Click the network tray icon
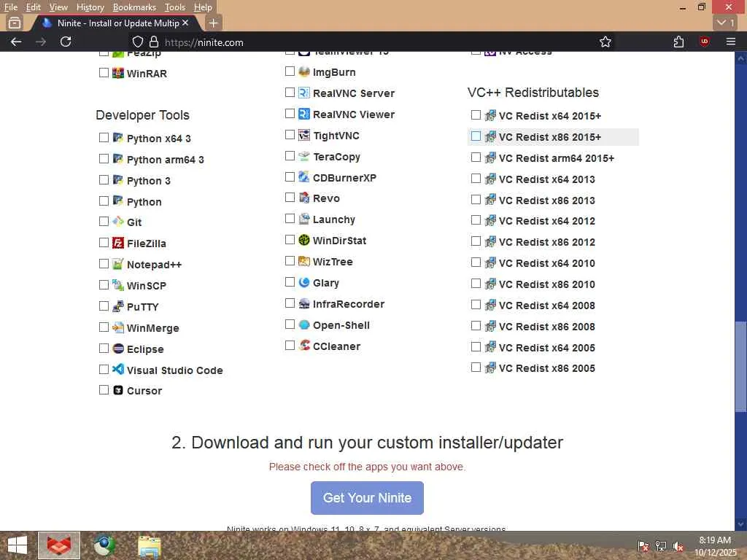 [660, 546]
